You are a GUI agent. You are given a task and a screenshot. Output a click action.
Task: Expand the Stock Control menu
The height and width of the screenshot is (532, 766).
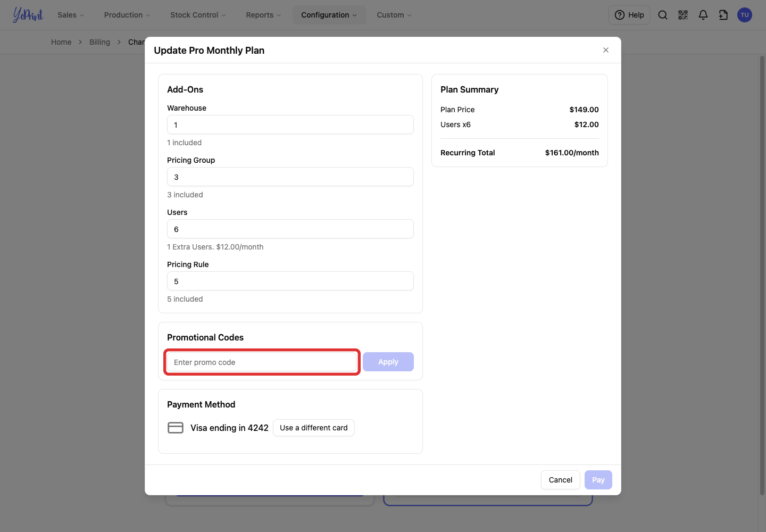click(x=198, y=15)
